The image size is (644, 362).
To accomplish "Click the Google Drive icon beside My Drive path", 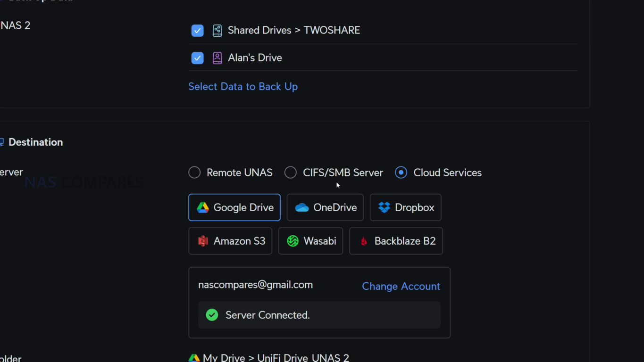I will [194, 358].
